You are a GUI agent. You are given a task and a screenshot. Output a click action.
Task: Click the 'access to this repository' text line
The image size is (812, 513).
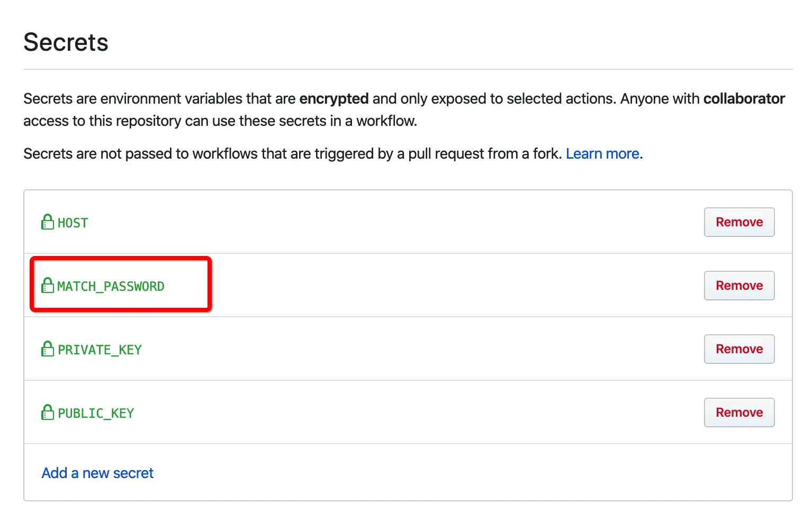tap(220, 121)
